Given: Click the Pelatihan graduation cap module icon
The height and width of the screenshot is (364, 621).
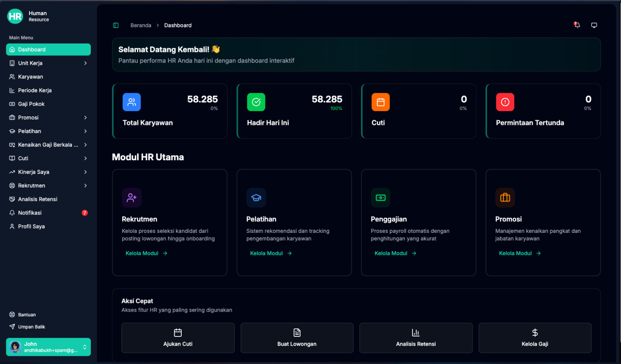Looking at the screenshot, I should (256, 198).
